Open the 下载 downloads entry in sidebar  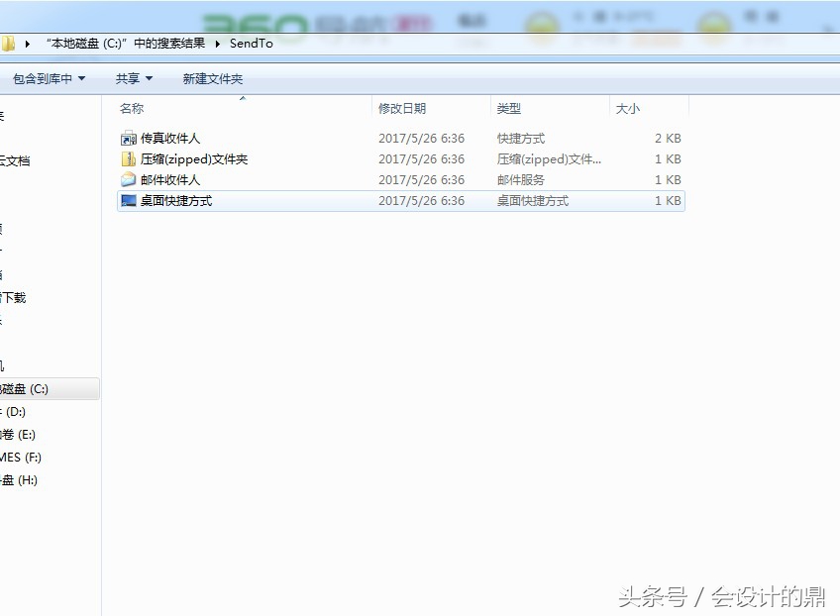pos(14,297)
